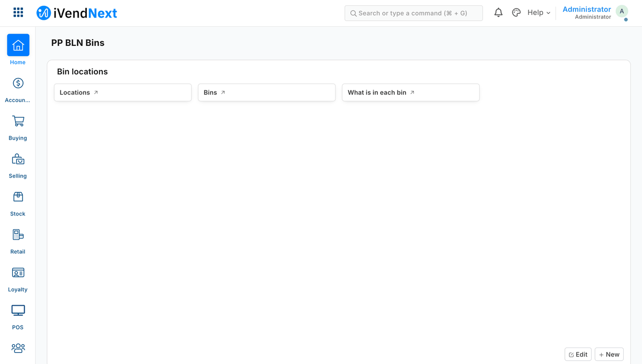Screen dimensions: 642x364
Task: Open the Loyalty card icon
Action: (x=18, y=273)
